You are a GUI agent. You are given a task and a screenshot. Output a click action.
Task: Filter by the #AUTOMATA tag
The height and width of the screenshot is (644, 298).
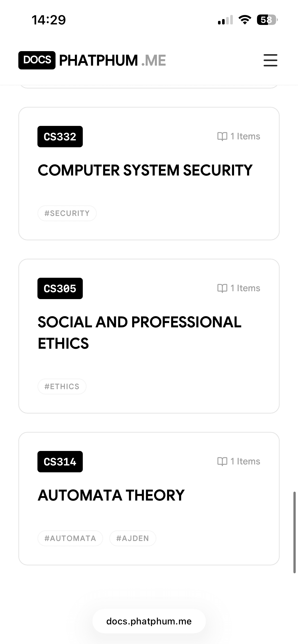[70, 538]
